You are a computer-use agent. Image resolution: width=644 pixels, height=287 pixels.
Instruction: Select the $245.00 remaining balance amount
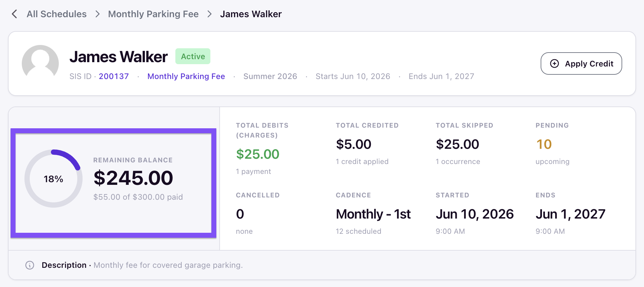pyautogui.click(x=133, y=178)
